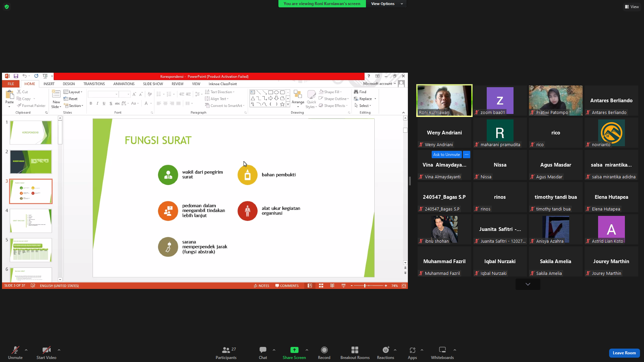Open the Layout dropdown
The width and height of the screenshot is (644, 362).
point(73,92)
